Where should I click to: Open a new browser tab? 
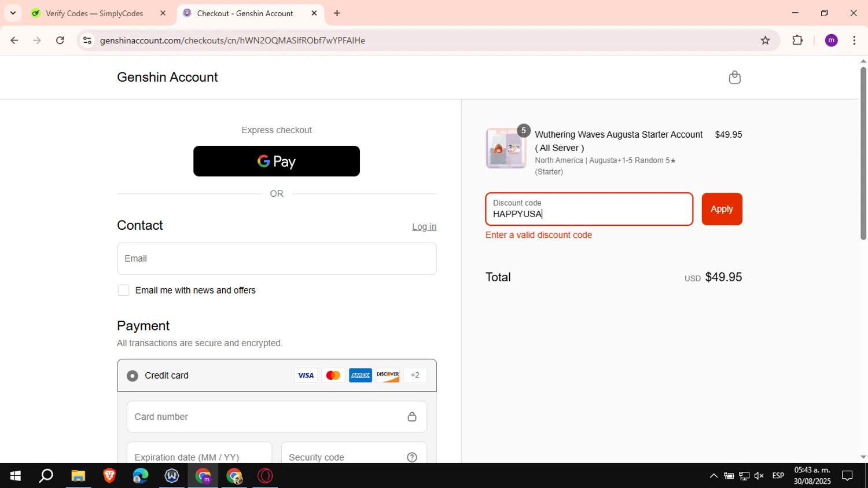pyautogui.click(x=337, y=13)
